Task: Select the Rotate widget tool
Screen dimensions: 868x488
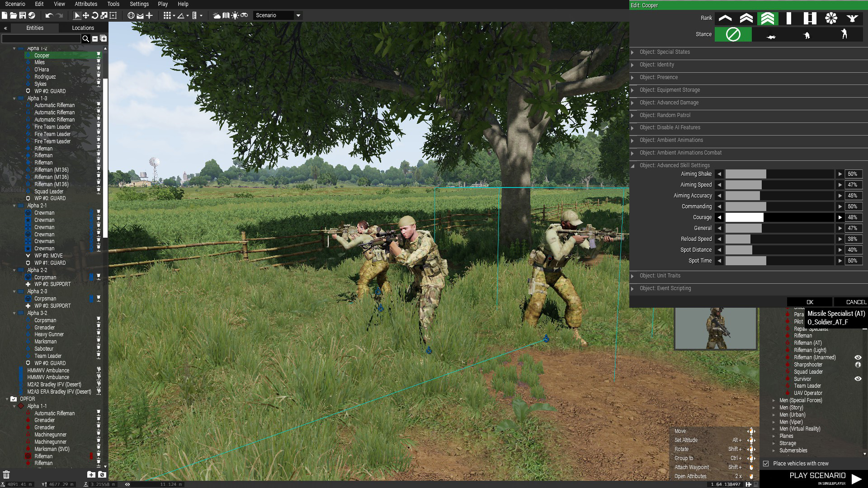Action: pyautogui.click(x=95, y=15)
